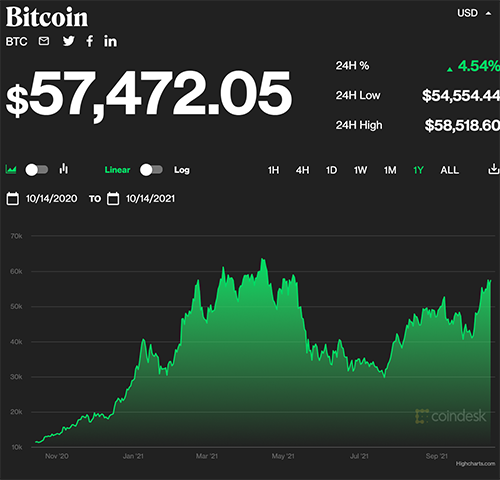This screenshot has height=480, width=500.
Task: Click the 24H % label
Action: pos(352,66)
